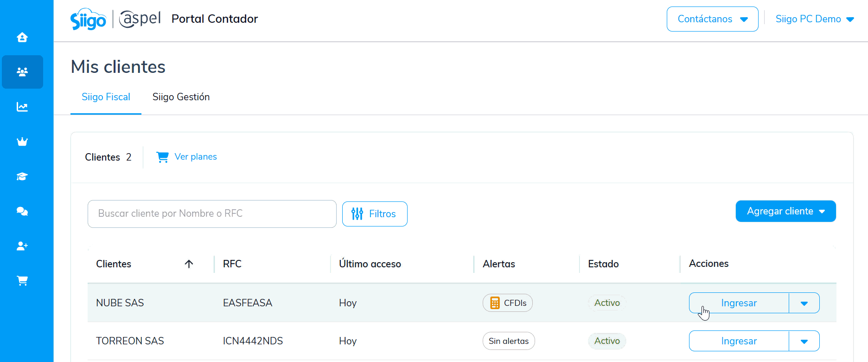Click the add user icon in sidebar

[22, 246]
